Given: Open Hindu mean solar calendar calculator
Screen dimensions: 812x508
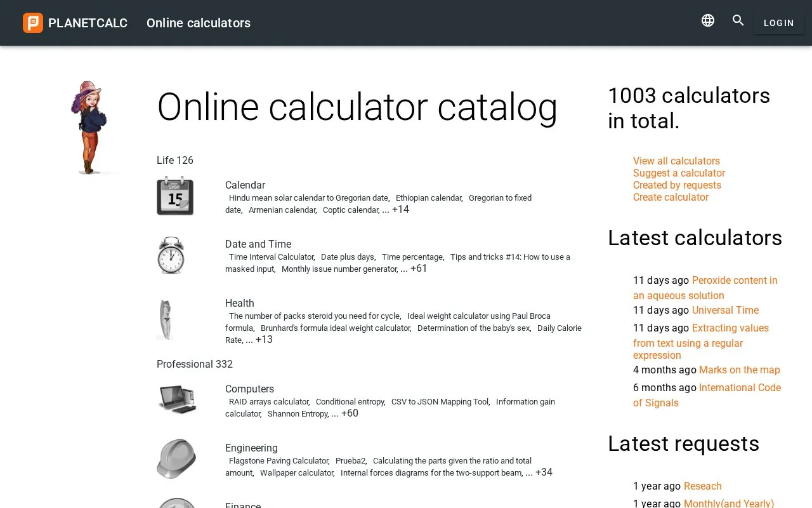Looking at the screenshot, I should (x=308, y=198).
